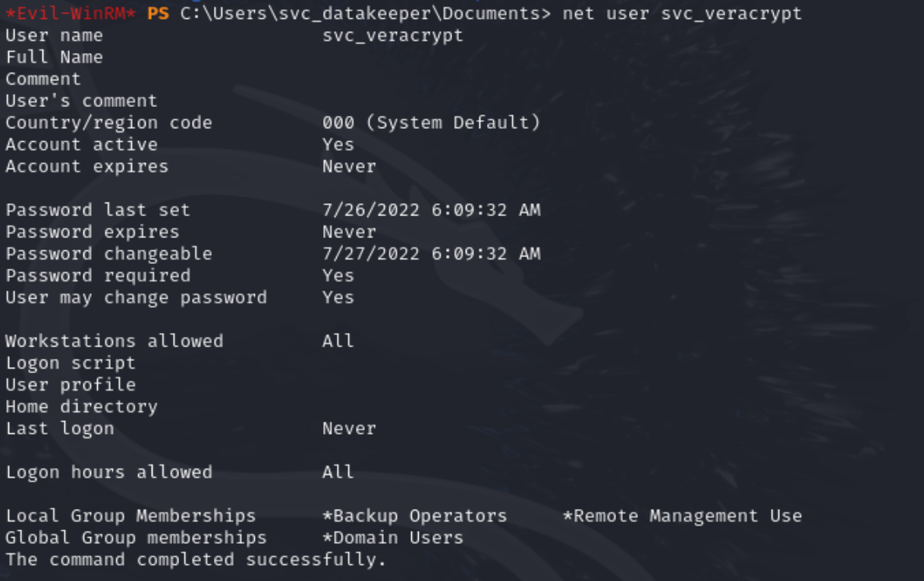
Task: Click the *Remote Management Use group
Action: [682, 516]
